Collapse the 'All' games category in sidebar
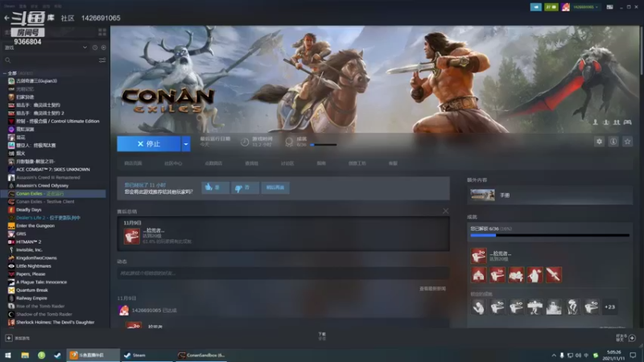The height and width of the screenshot is (362, 644). (x=5, y=73)
